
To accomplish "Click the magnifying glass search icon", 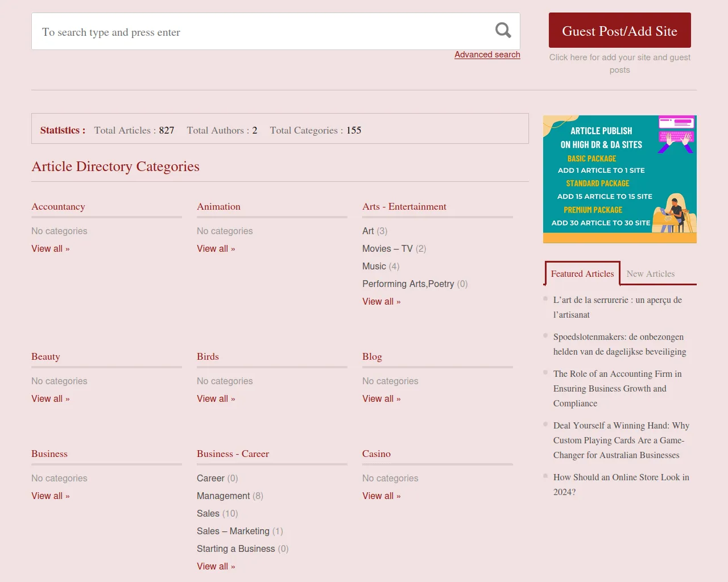I will coord(503,31).
